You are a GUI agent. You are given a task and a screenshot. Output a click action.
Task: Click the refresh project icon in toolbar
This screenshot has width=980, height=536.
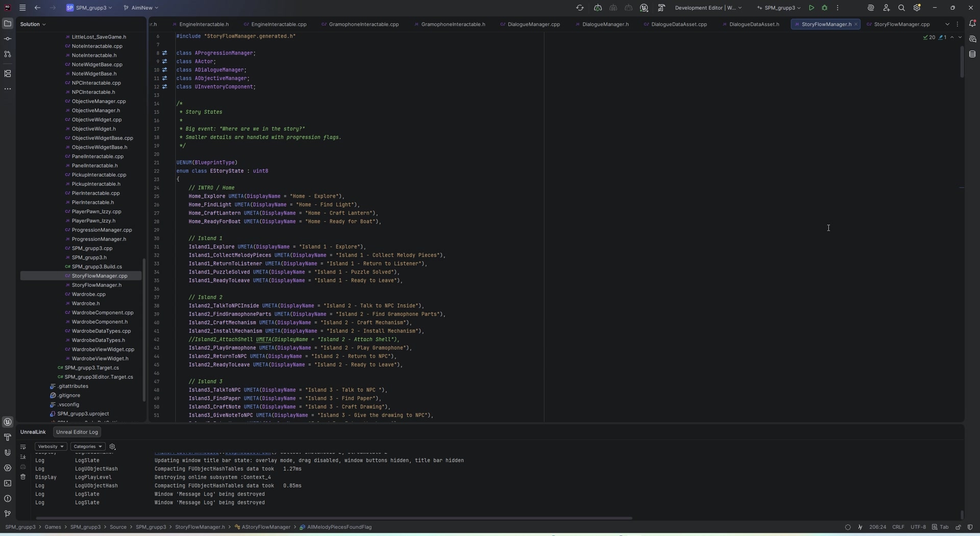[580, 8]
